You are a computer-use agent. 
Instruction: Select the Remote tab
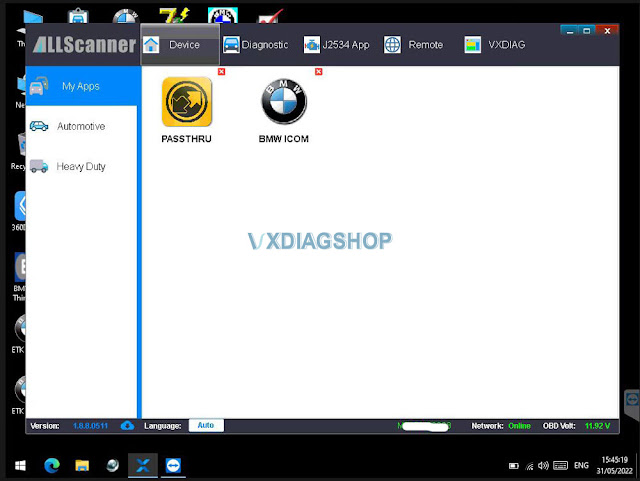coord(413,45)
